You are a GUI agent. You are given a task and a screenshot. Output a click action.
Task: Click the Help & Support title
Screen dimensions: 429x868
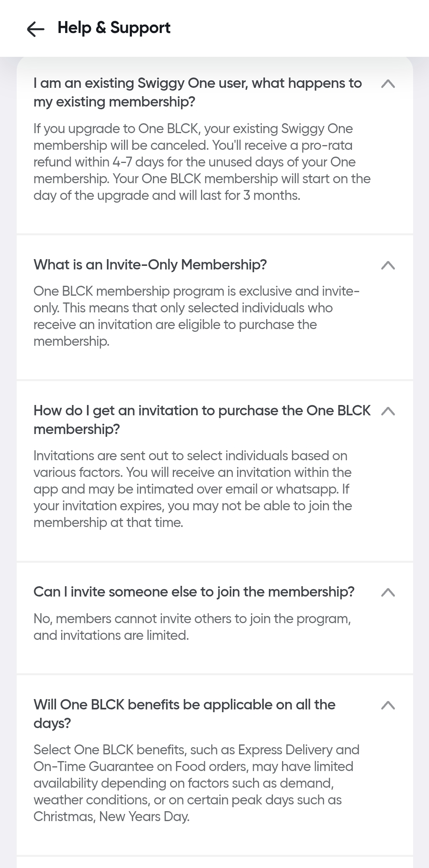pyautogui.click(x=114, y=28)
